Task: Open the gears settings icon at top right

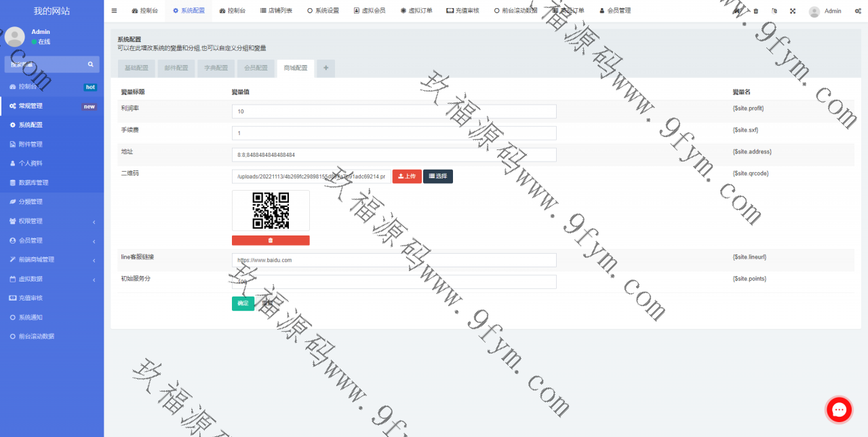Action: coord(858,11)
